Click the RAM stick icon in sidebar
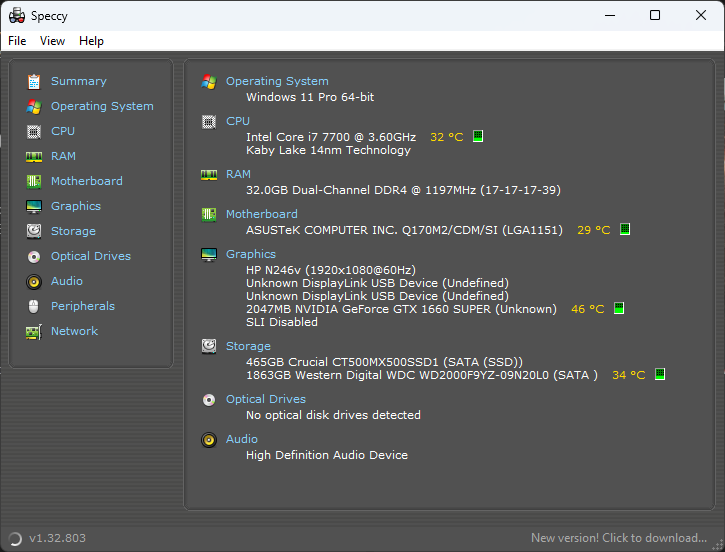This screenshot has width=725, height=552. (x=34, y=157)
